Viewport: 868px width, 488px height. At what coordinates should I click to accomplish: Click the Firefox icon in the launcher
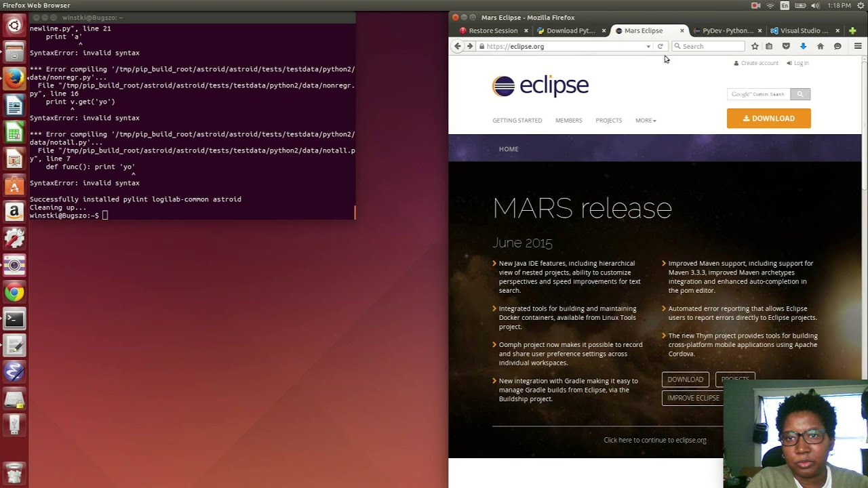click(x=14, y=79)
